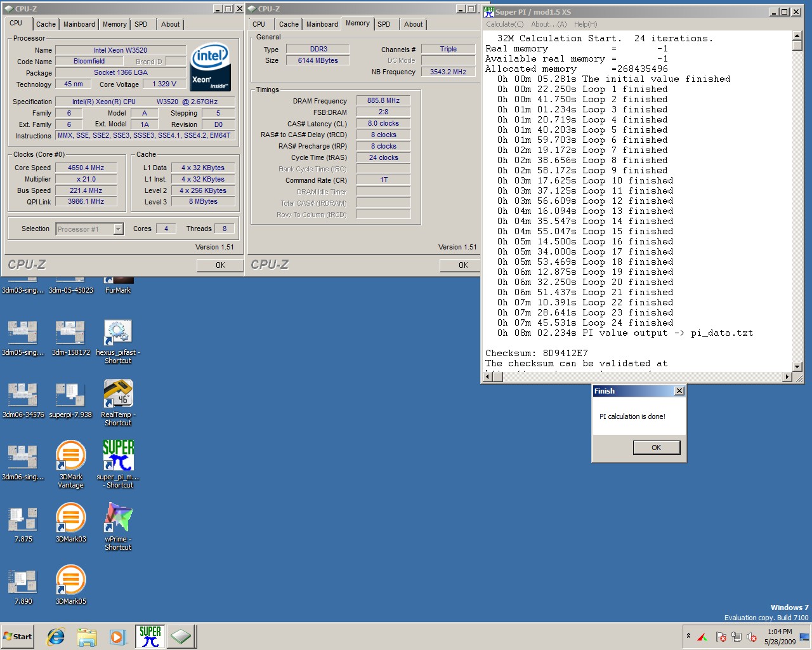Screen dimensions: 812x650
Task: Switch to Mainboard tab in left CPU-Z
Action: [79, 24]
